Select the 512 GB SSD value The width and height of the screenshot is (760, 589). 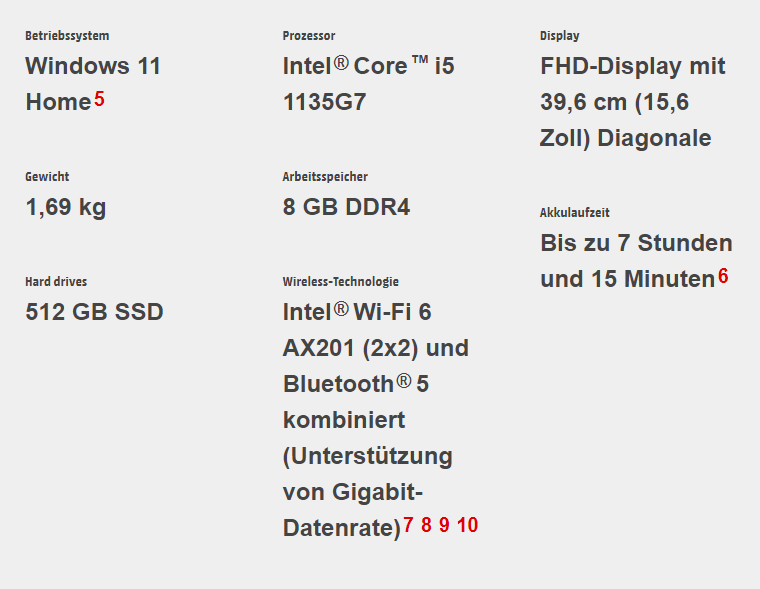pyautogui.click(x=94, y=312)
